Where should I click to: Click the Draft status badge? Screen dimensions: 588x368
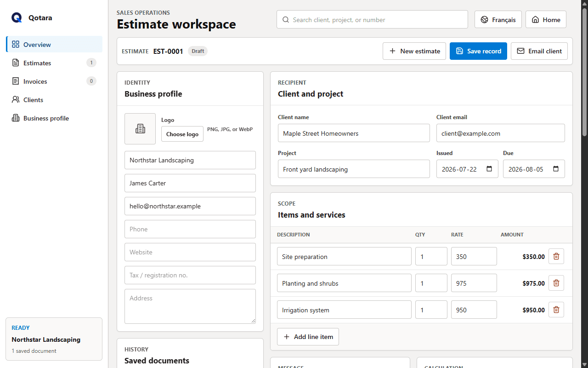tap(198, 51)
